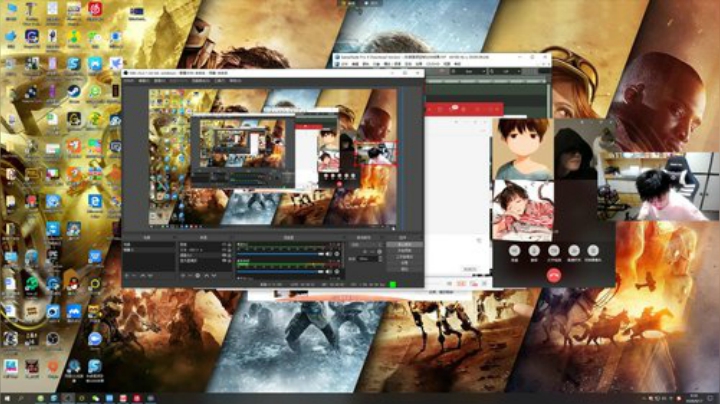Remove source with the OBS Sources minus icon
The width and height of the screenshot is (720, 404).
point(190,275)
